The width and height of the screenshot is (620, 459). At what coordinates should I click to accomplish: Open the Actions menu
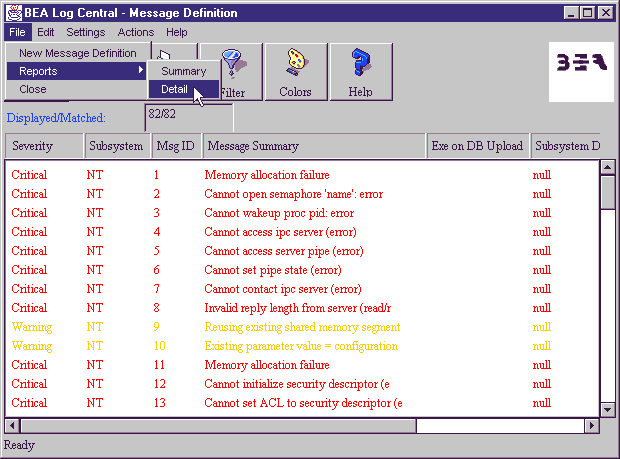pyautogui.click(x=136, y=32)
